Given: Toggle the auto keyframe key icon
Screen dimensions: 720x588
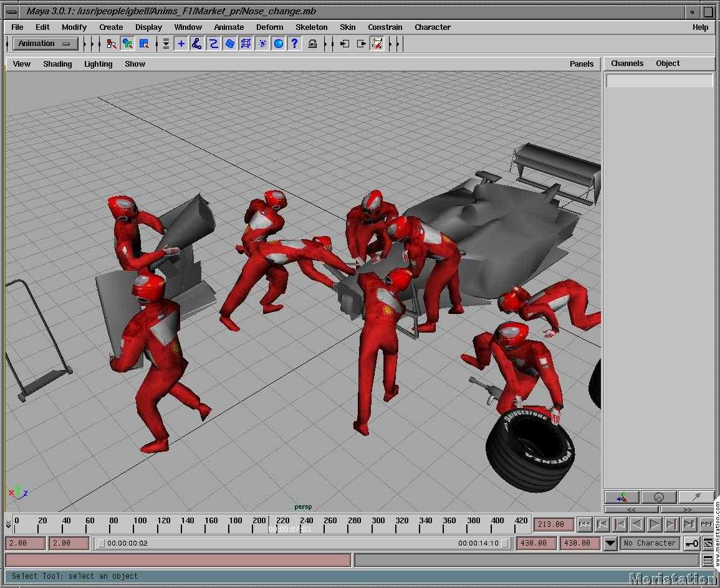Looking at the screenshot, I should 692,544.
